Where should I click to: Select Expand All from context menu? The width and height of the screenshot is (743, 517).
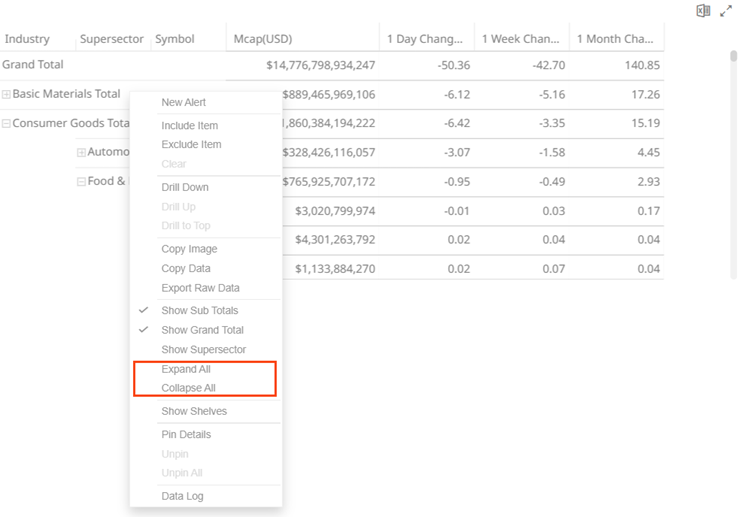pyautogui.click(x=186, y=369)
